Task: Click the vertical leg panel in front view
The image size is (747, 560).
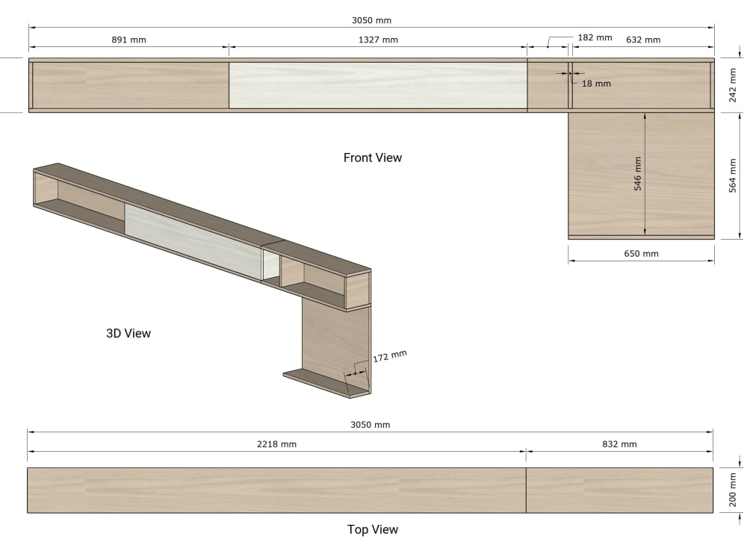Action: [641, 175]
